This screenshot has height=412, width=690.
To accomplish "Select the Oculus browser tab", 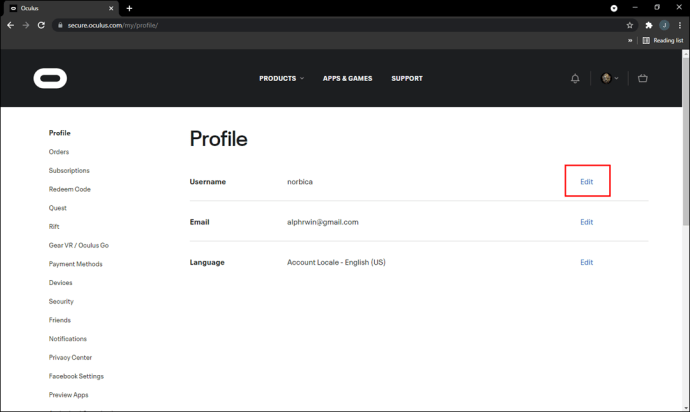I will coord(60,8).
